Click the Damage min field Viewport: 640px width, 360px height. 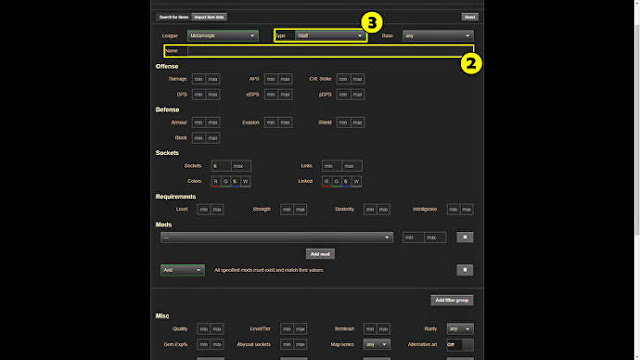(x=199, y=79)
